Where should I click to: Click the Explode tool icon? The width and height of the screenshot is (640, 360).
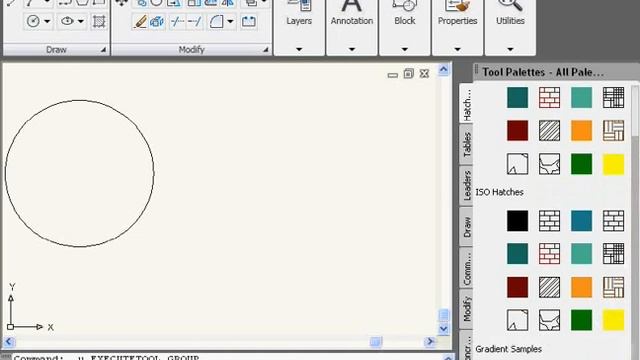coord(157,21)
